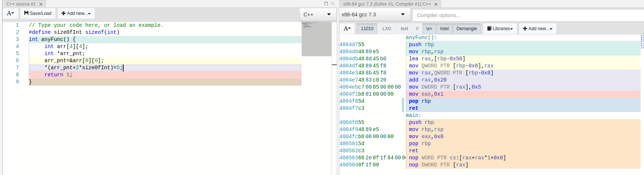The height and width of the screenshot is (175, 644).
Task: Toggle the .LX0: unused labels filter
Action: click(x=386, y=29)
